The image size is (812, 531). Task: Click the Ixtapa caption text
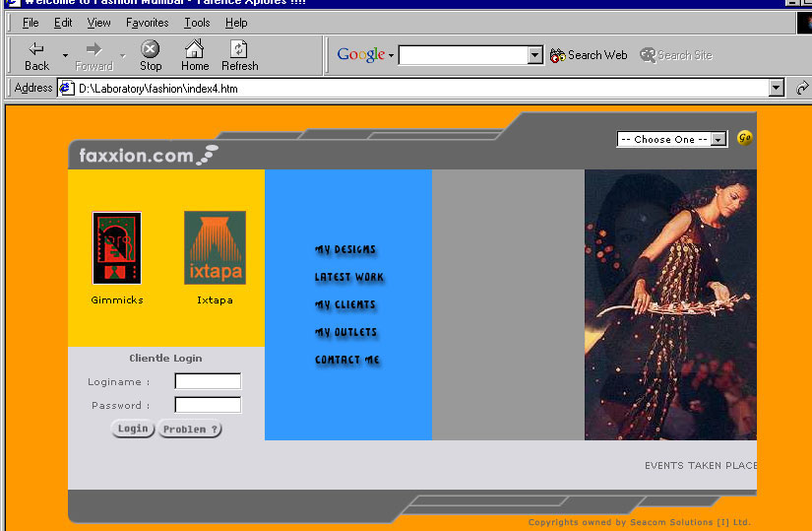pos(215,299)
